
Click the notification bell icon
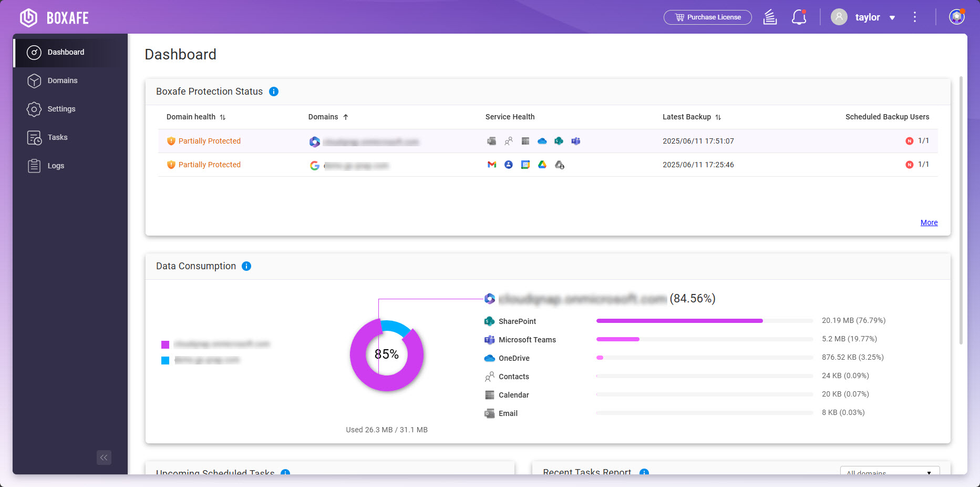tap(799, 17)
